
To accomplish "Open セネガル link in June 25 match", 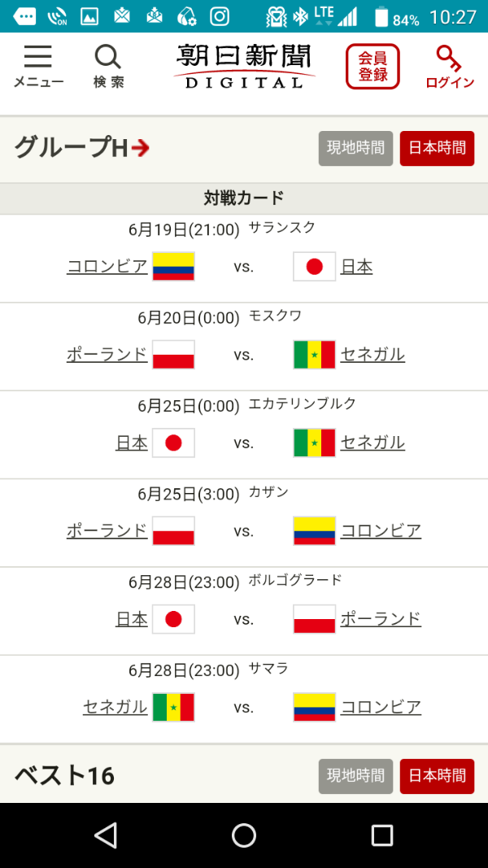I will coord(373,443).
